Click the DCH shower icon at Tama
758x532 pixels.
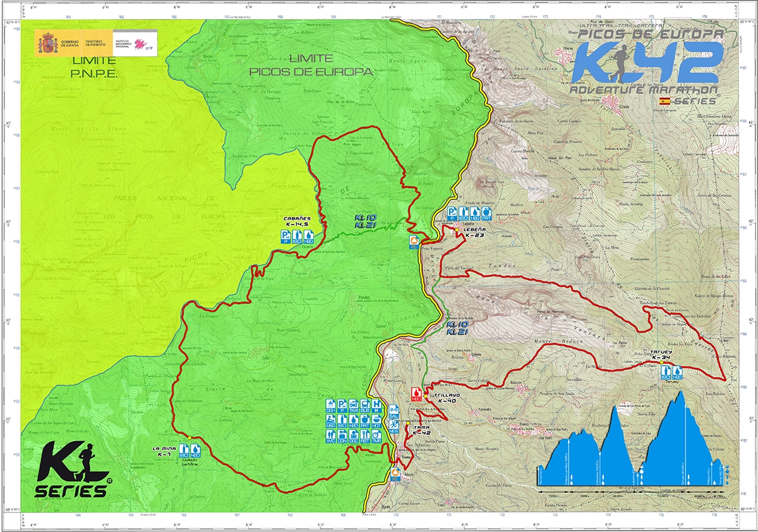click(331, 405)
